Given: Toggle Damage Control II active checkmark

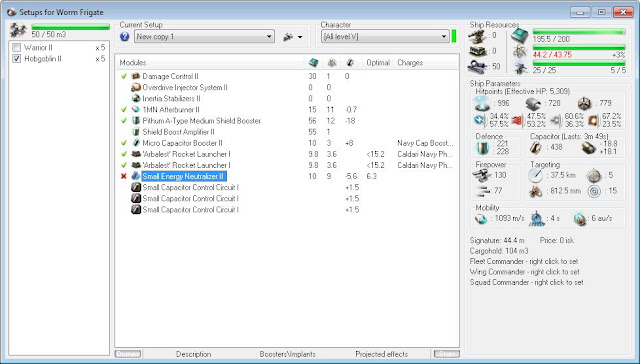Looking at the screenshot, I should [x=124, y=76].
